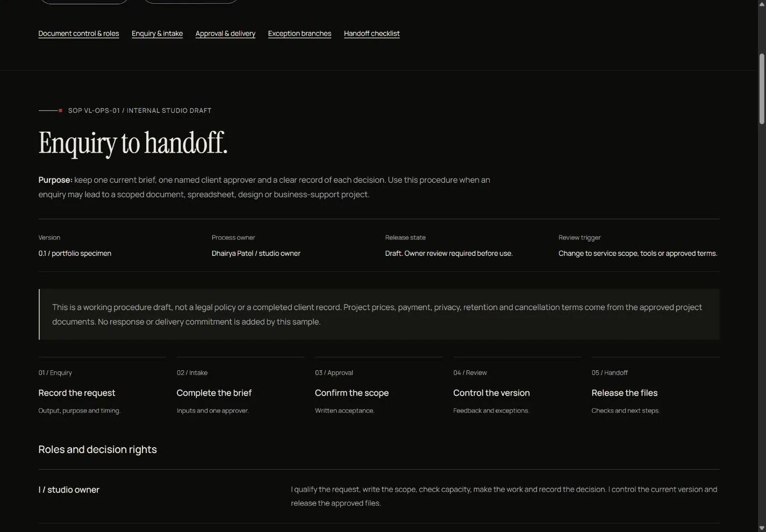Click the 'Feedback and exceptions.' caption

click(x=491, y=411)
